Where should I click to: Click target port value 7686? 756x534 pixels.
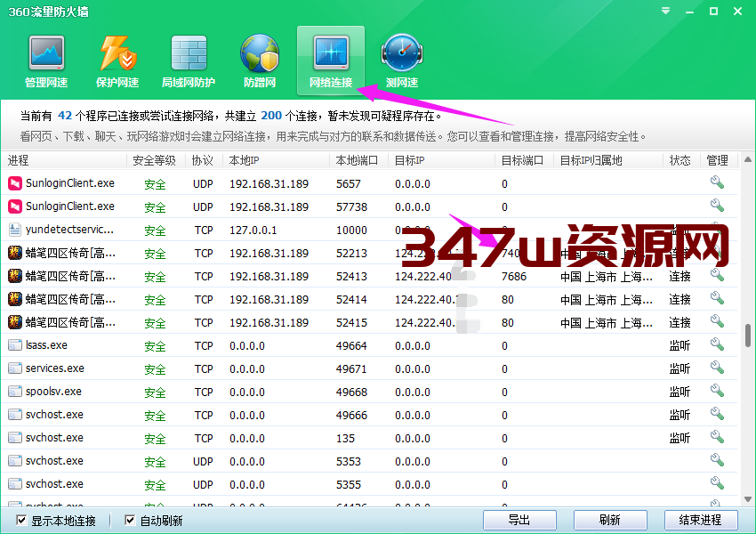514,277
